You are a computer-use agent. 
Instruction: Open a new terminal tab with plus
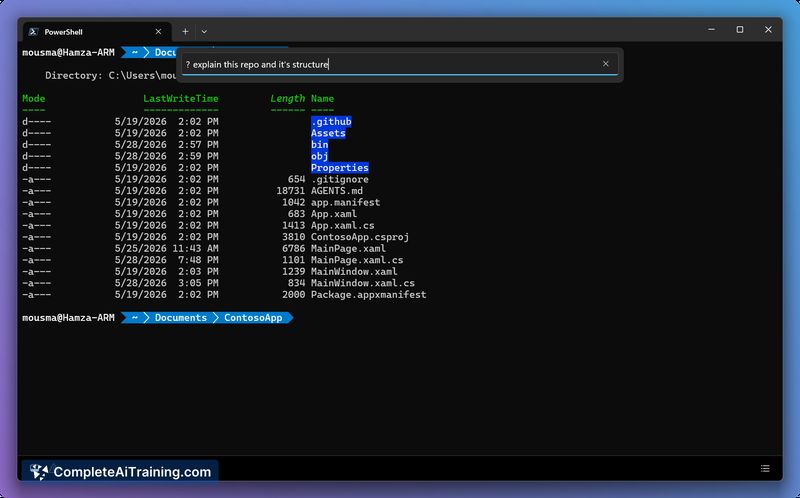[x=185, y=32]
